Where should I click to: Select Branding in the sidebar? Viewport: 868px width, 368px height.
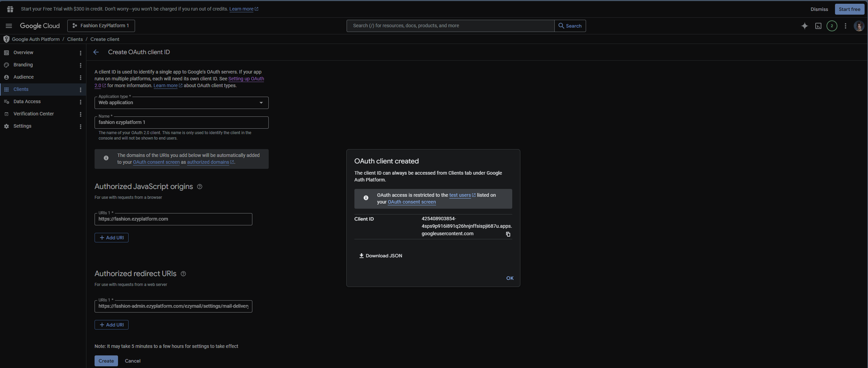click(x=23, y=65)
